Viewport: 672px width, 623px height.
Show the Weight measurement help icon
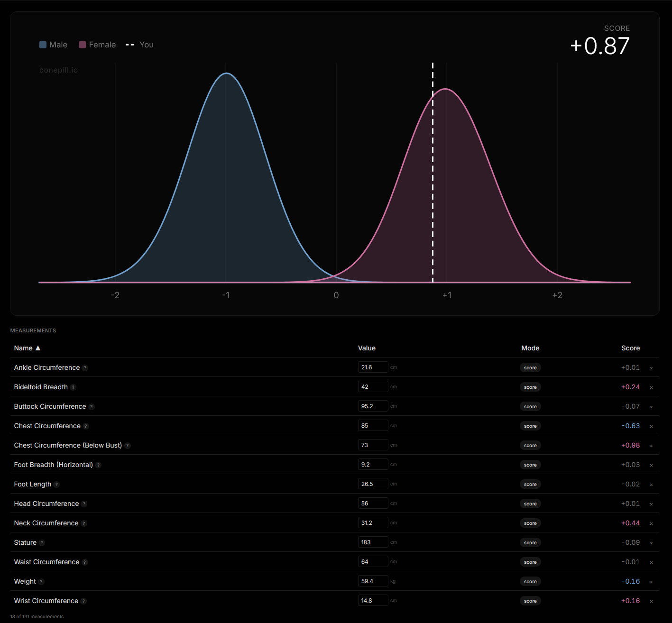[41, 582]
